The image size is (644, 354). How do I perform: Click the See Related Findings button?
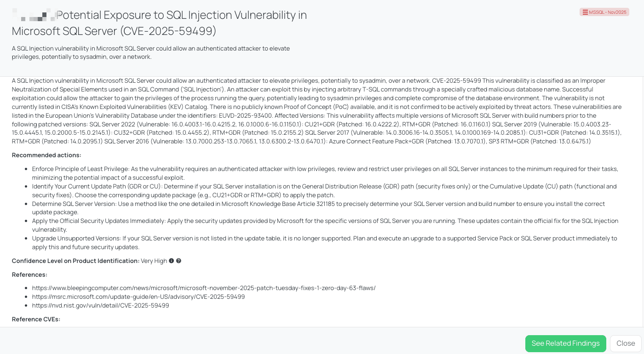(x=565, y=343)
